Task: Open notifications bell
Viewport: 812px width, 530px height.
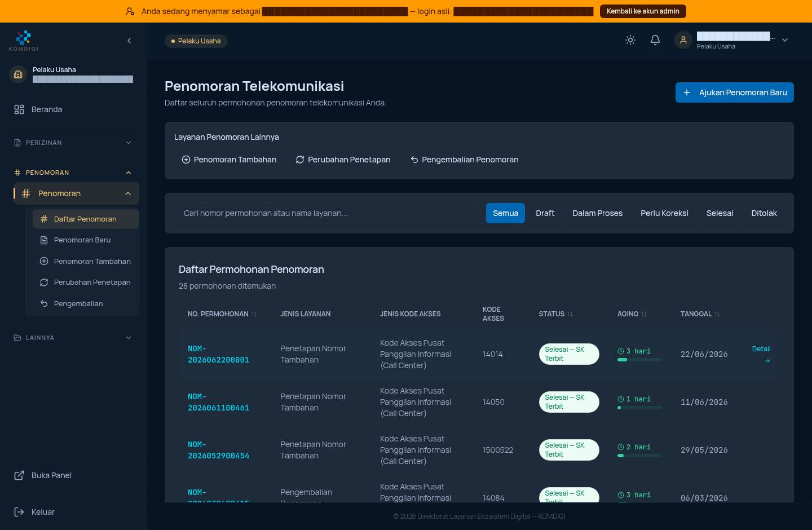Action: (x=655, y=40)
